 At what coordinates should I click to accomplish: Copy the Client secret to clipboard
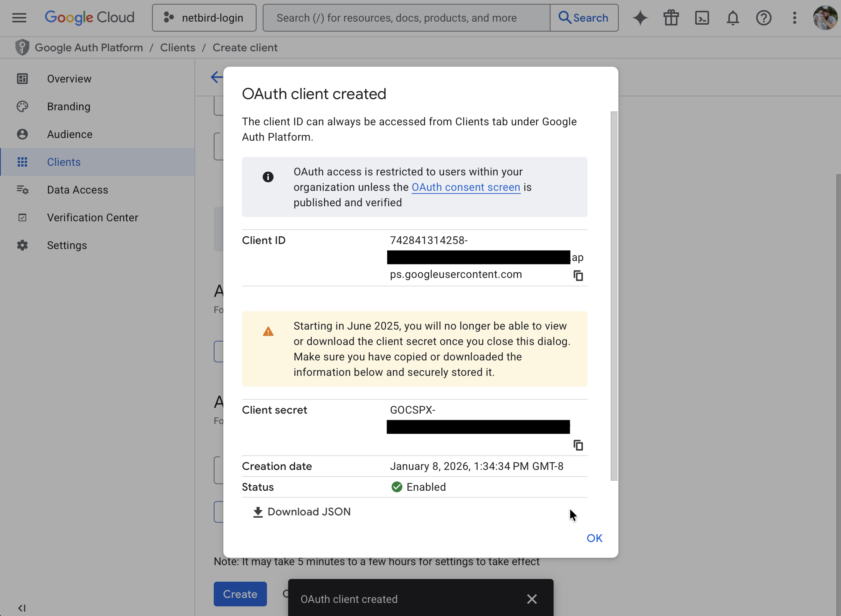tap(578, 445)
